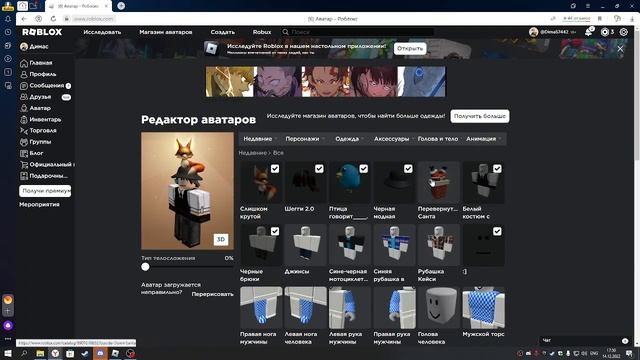Select the Мужской торс item thumbnail

tap(483, 308)
